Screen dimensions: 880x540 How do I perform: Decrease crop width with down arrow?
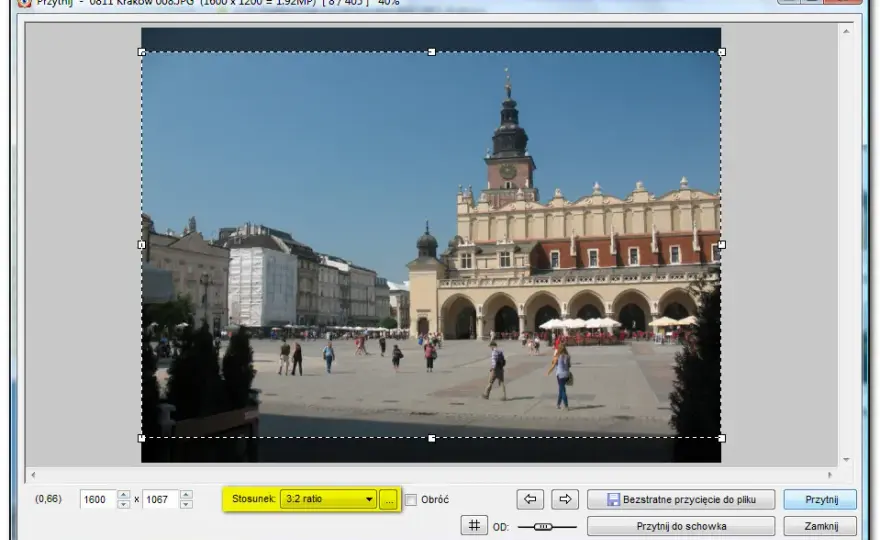coord(123,504)
